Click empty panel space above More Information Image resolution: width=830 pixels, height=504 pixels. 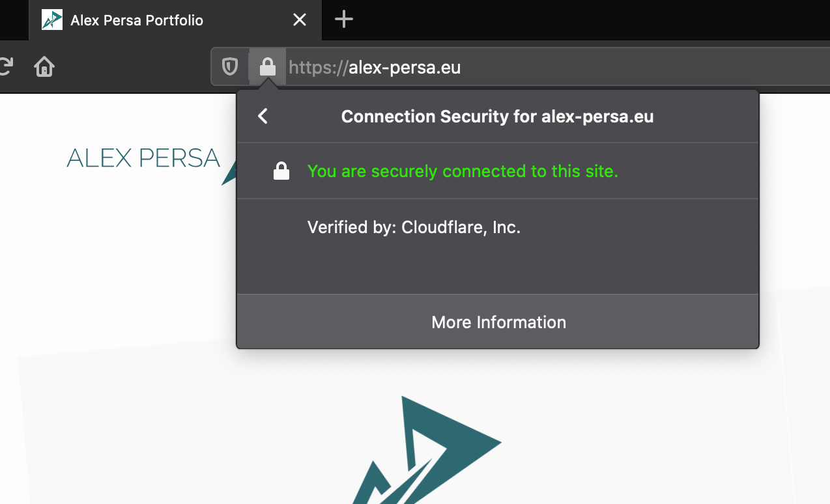pos(498,267)
